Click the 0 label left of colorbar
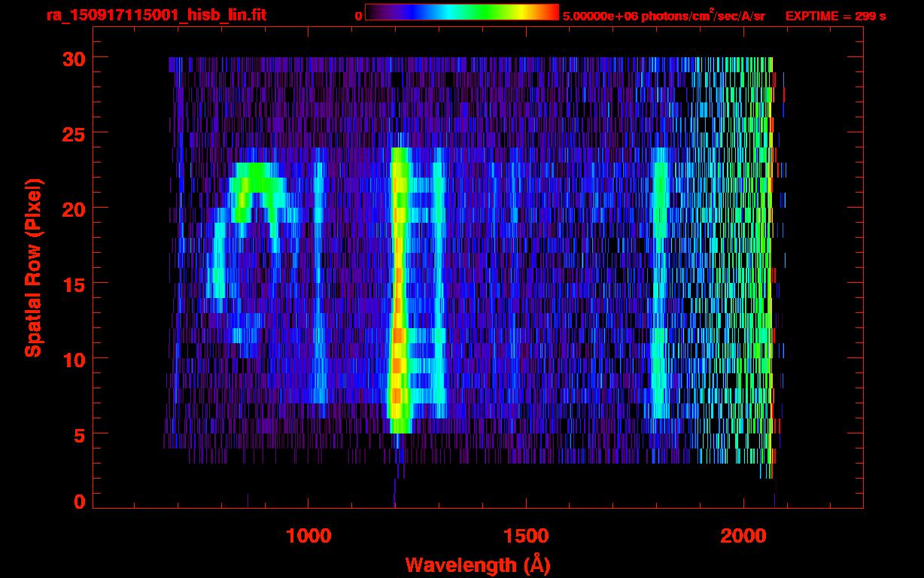Image resolution: width=924 pixels, height=578 pixels. (358, 16)
